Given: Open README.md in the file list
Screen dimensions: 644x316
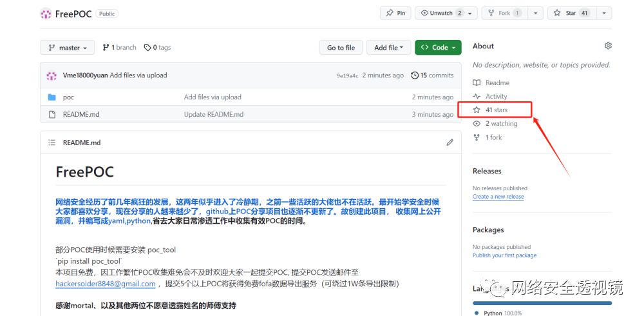Looking at the screenshot, I should click(81, 114).
